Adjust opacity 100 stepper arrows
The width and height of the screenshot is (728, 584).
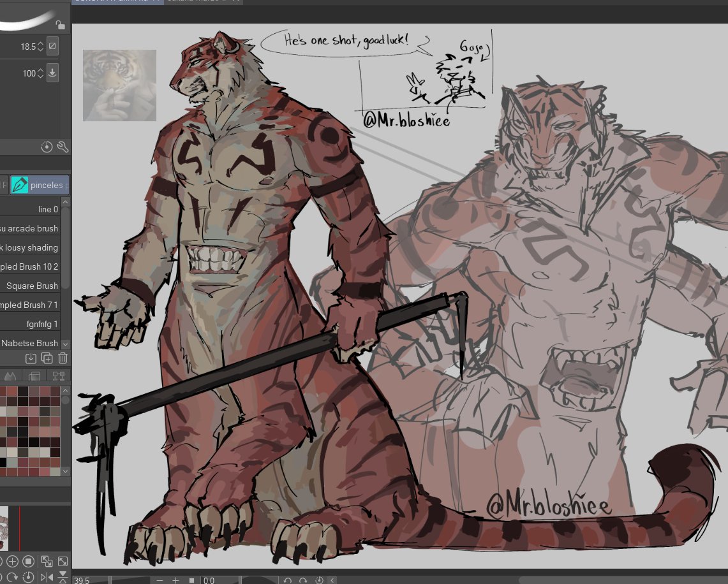(40, 73)
